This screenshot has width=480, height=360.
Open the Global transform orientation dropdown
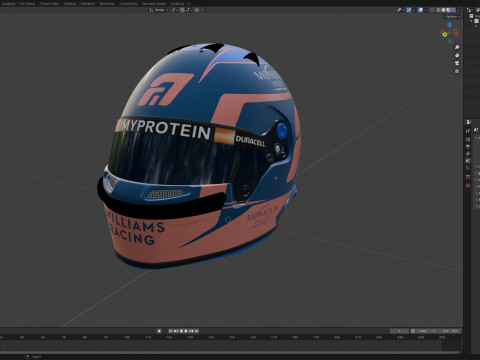coord(159,10)
